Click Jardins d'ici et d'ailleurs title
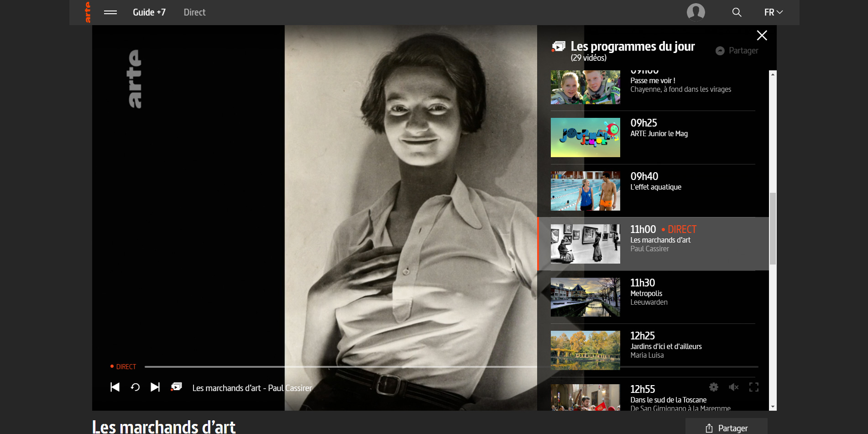The width and height of the screenshot is (868, 434). point(666,346)
